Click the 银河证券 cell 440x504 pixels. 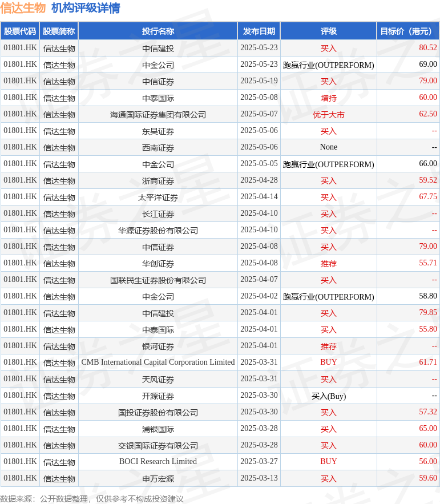tap(158, 346)
